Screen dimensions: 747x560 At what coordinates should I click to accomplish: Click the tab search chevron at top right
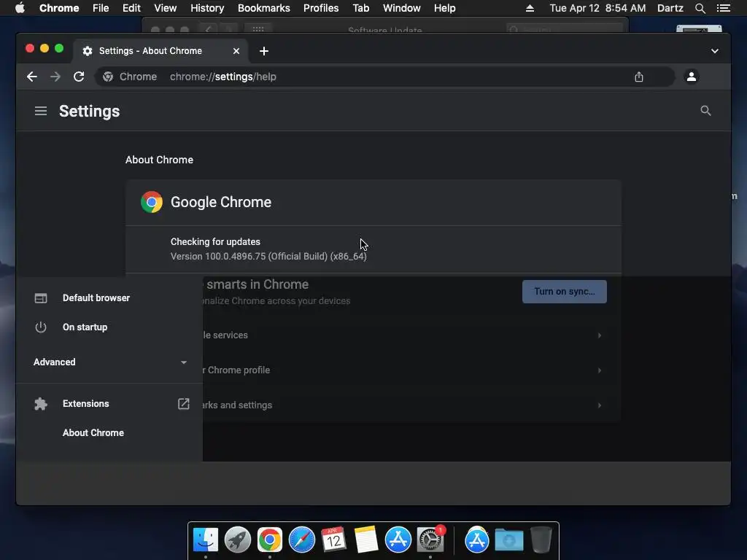tap(715, 51)
